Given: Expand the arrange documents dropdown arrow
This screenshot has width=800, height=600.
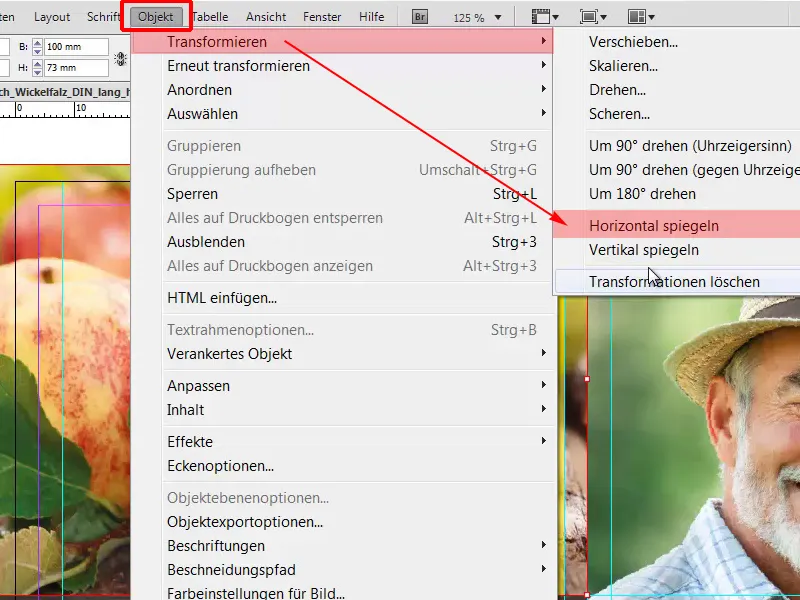Looking at the screenshot, I should pyautogui.click(x=651, y=17).
